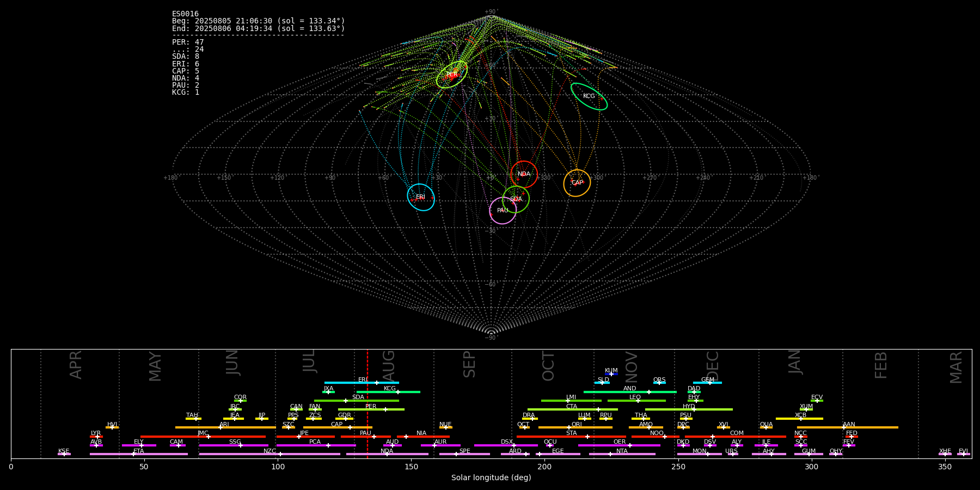Click the 150 tick label on axis

pos(411,467)
